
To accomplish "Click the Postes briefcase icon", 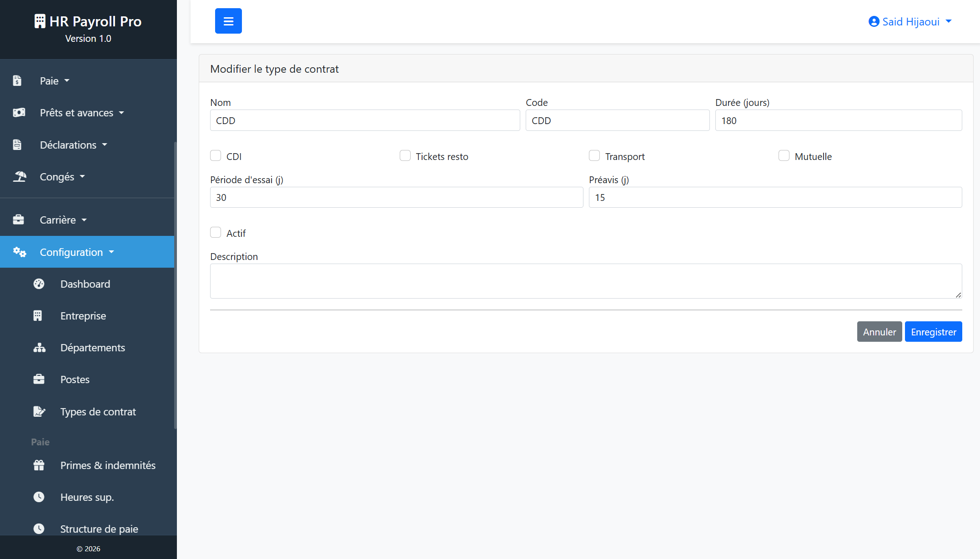I will coord(39,379).
